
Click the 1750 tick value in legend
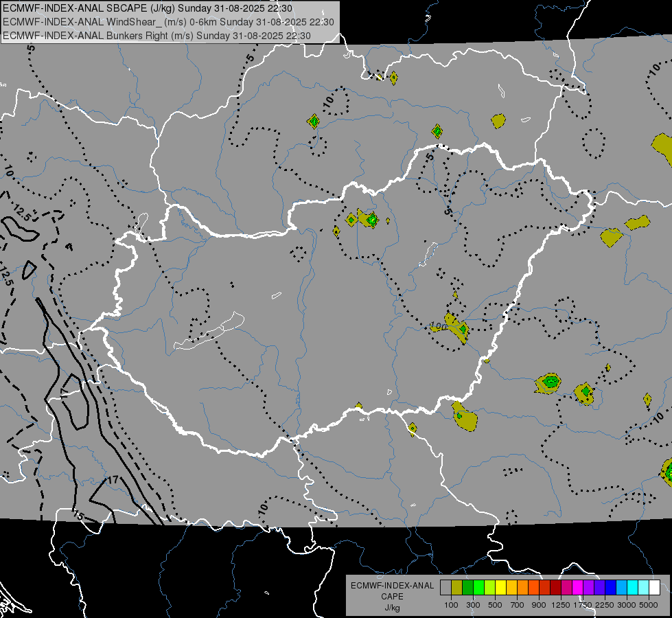click(583, 605)
